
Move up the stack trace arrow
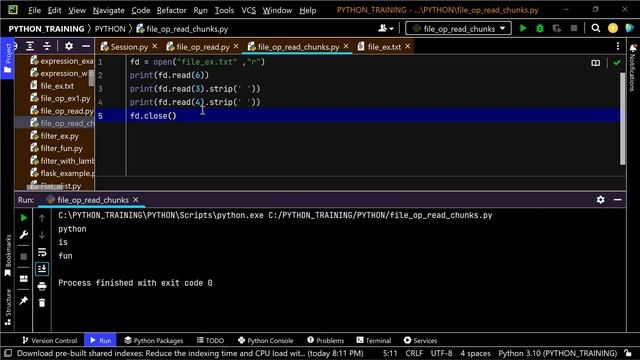pyautogui.click(x=42, y=218)
